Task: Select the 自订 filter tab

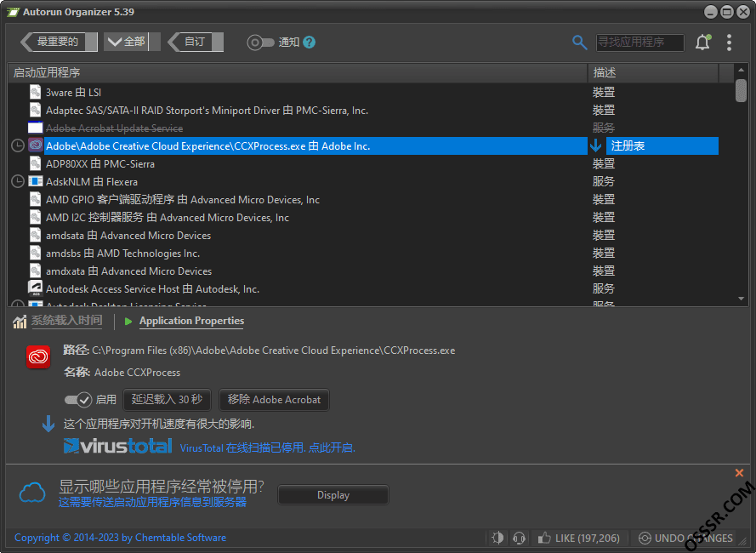Action: [x=196, y=42]
